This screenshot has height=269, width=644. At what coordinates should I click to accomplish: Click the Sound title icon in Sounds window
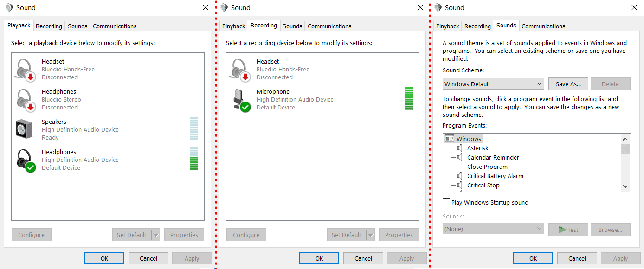[438, 7]
